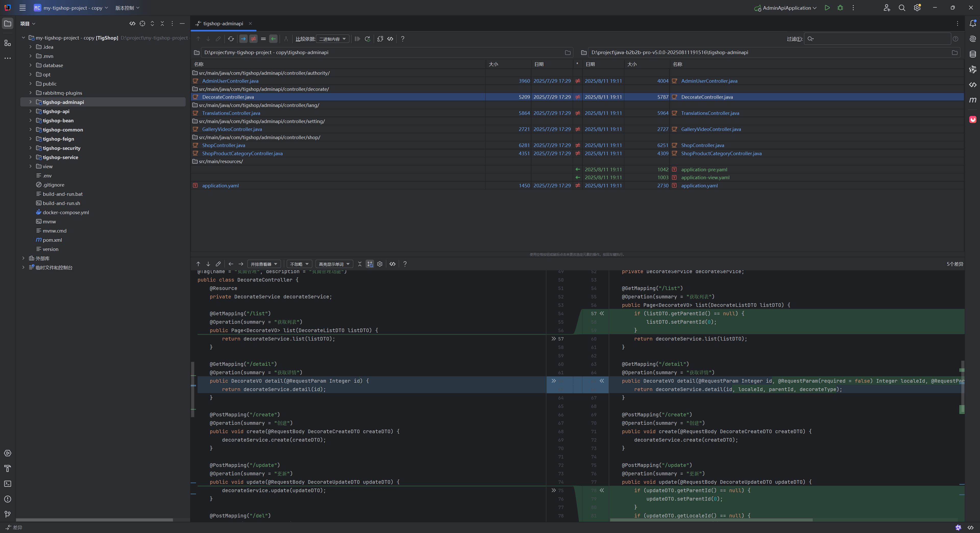Refresh the directory comparison
The width and height of the screenshot is (980, 533).
[x=231, y=39]
